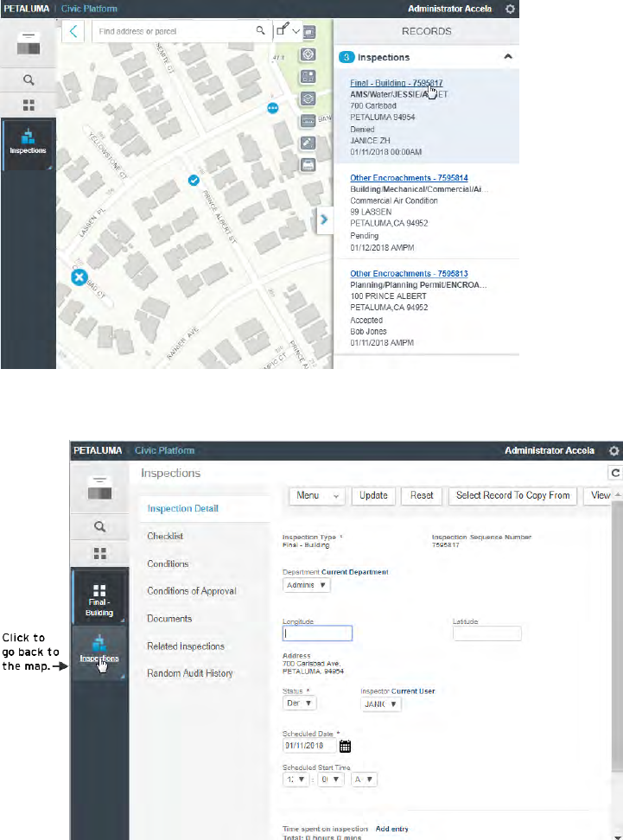The height and width of the screenshot is (840, 623).
Task: Open the Other Encroachments - 7595813 link
Action: tap(409, 273)
